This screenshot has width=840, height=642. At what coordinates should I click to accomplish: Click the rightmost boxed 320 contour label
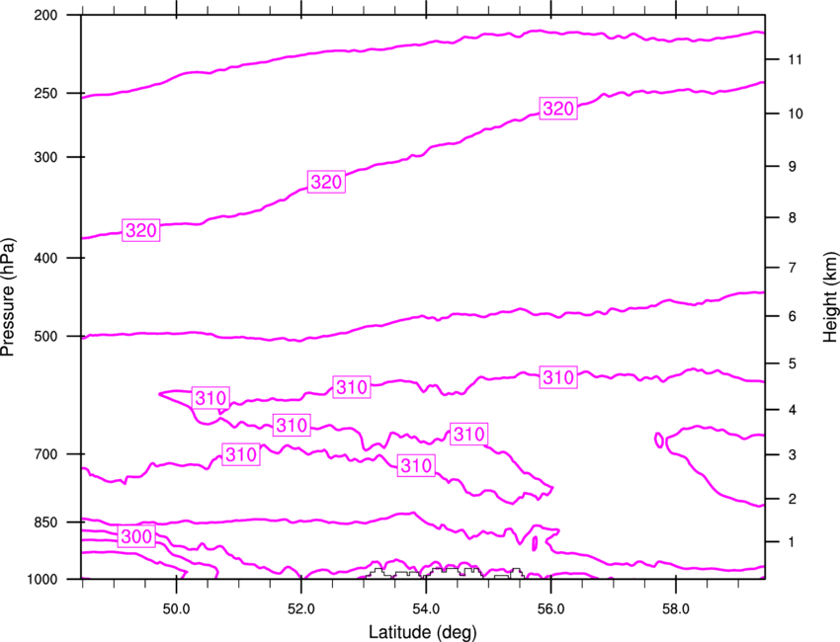tap(558, 109)
